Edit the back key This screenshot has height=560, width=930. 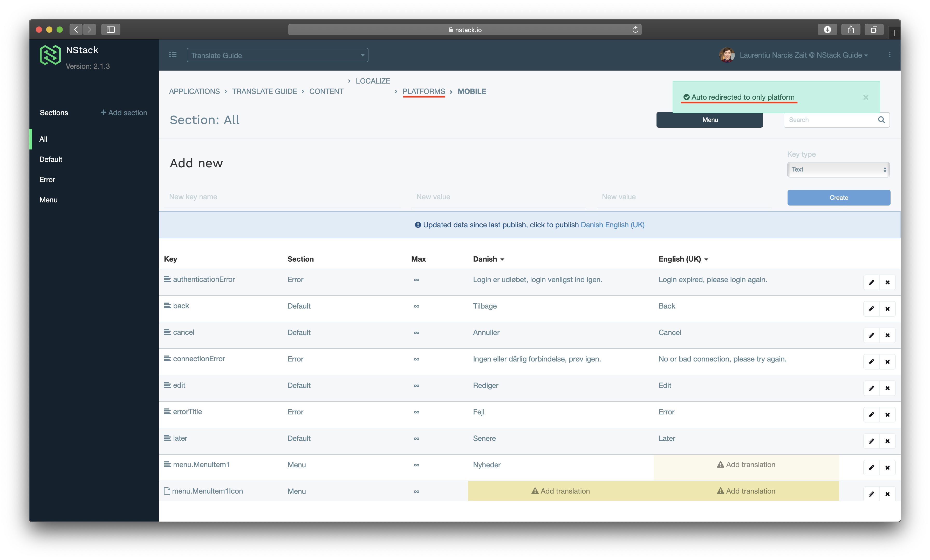click(x=871, y=309)
